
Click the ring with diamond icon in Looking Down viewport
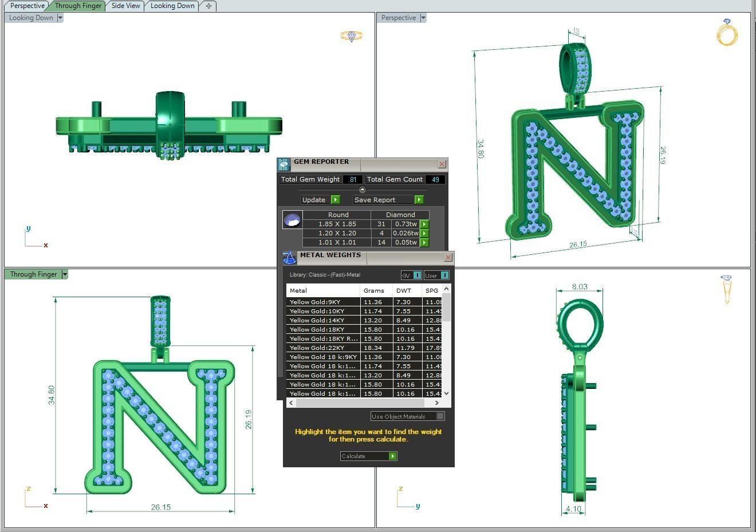352,36
